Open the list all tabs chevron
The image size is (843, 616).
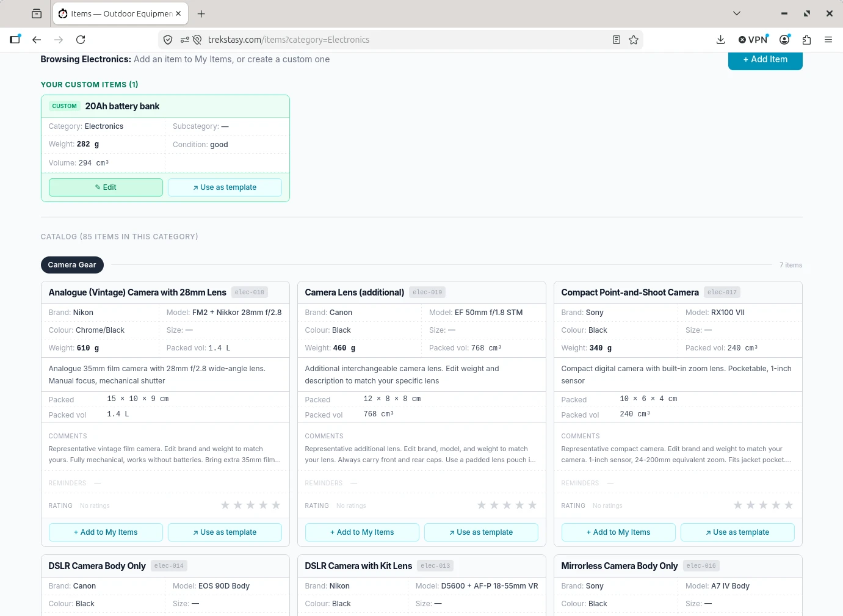[737, 13]
